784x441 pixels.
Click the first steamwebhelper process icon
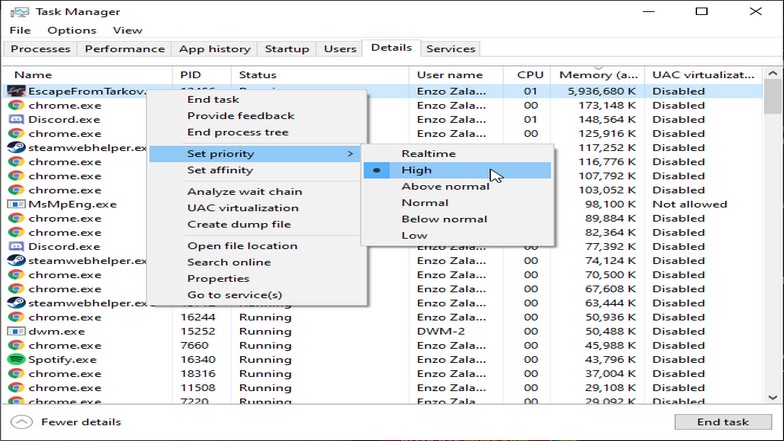pos(16,147)
